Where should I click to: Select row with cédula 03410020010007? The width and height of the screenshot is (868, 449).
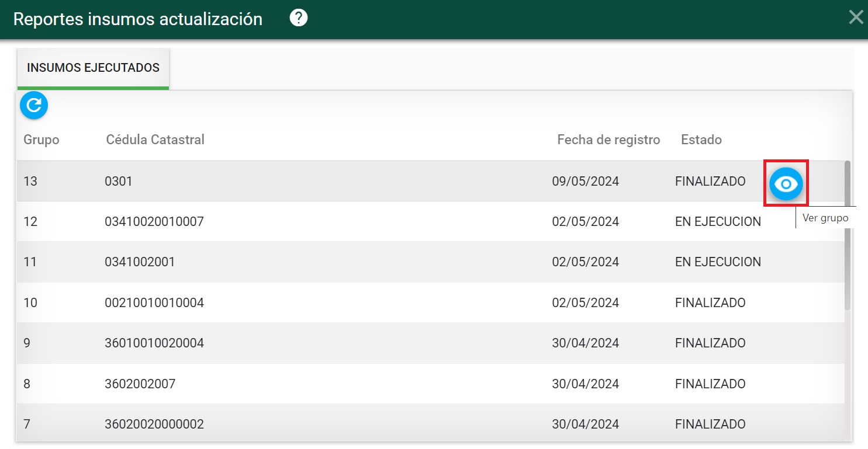(154, 222)
